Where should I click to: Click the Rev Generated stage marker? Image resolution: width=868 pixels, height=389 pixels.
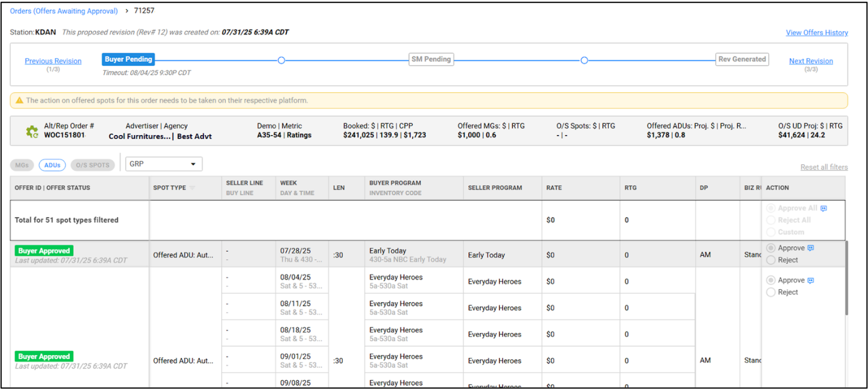tap(742, 59)
